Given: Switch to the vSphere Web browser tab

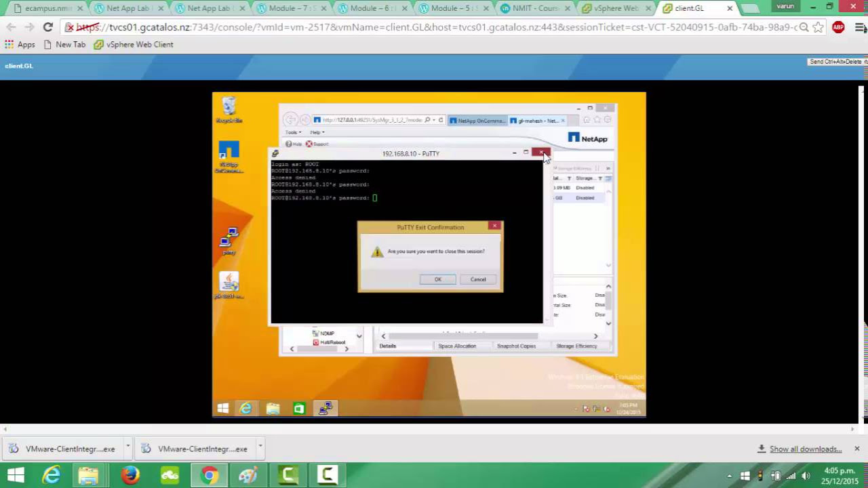Looking at the screenshot, I should 616,8.
